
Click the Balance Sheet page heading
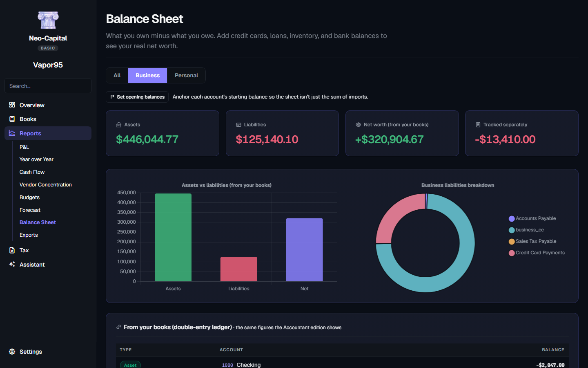tap(145, 19)
